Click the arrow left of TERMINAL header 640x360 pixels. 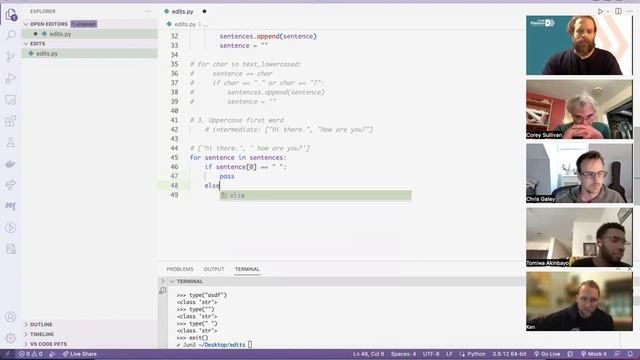pyautogui.click(x=163, y=281)
